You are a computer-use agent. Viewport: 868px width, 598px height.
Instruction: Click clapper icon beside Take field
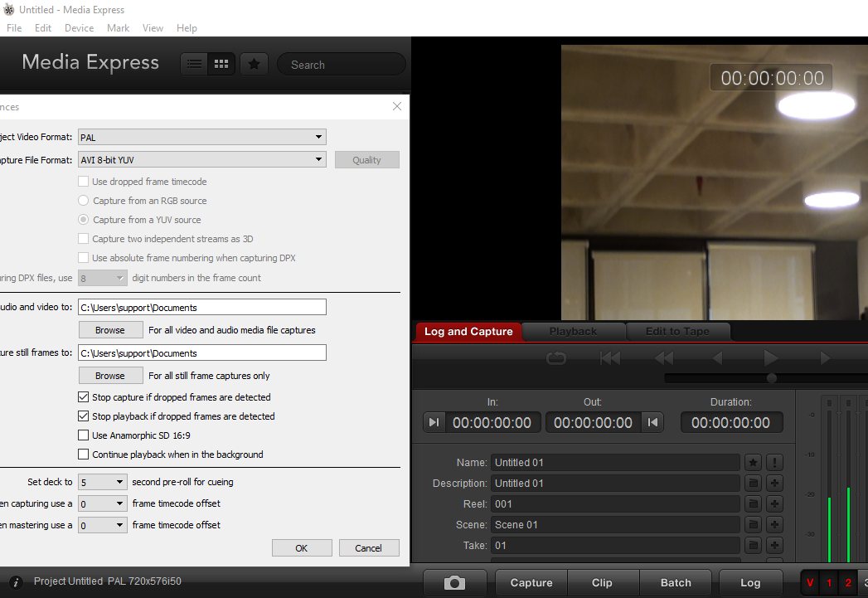point(753,546)
